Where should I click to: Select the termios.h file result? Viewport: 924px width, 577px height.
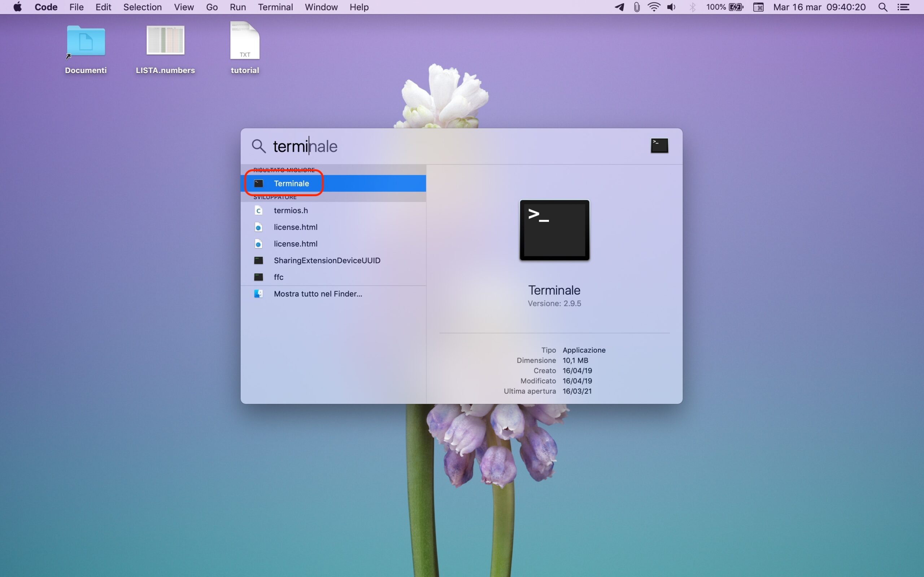point(291,210)
